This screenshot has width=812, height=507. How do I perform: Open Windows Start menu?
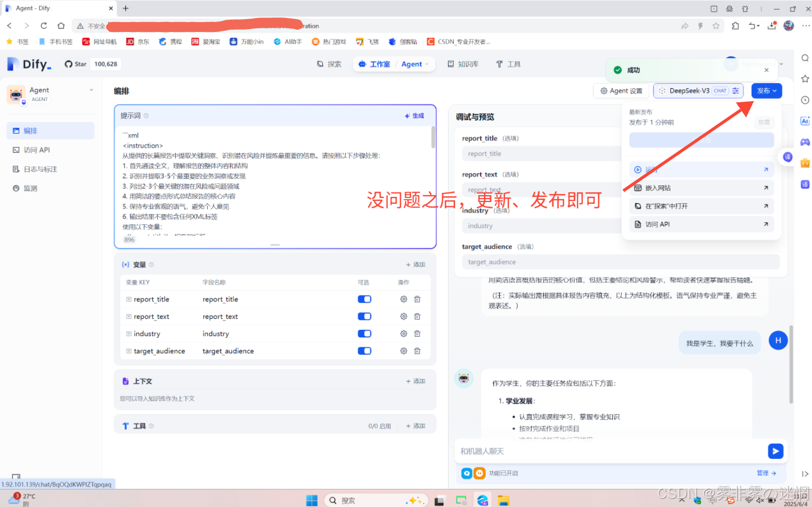pyautogui.click(x=312, y=500)
